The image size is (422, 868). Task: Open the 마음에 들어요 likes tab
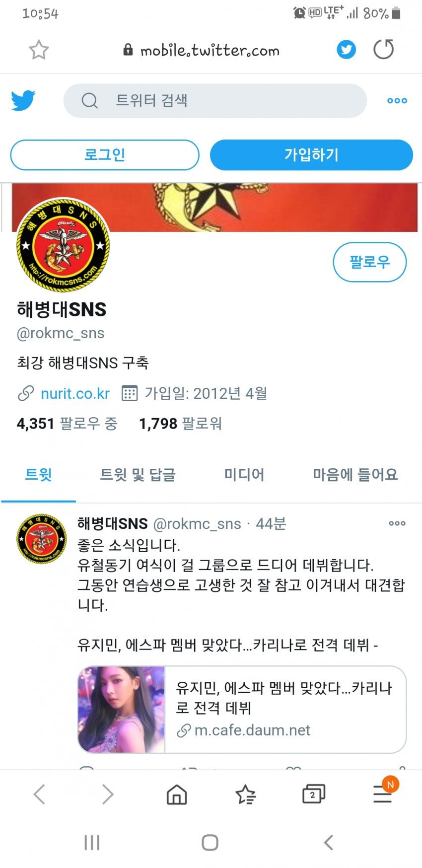point(355,475)
